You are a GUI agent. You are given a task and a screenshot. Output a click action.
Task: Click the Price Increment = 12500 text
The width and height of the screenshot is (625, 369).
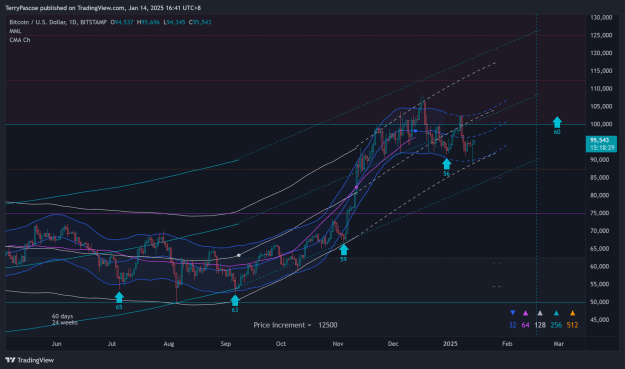(295, 325)
